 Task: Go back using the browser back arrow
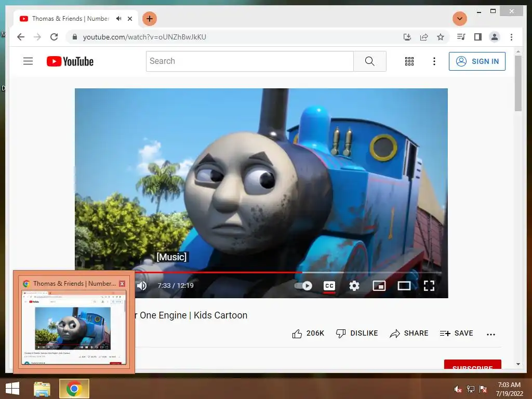coord(21,37)
